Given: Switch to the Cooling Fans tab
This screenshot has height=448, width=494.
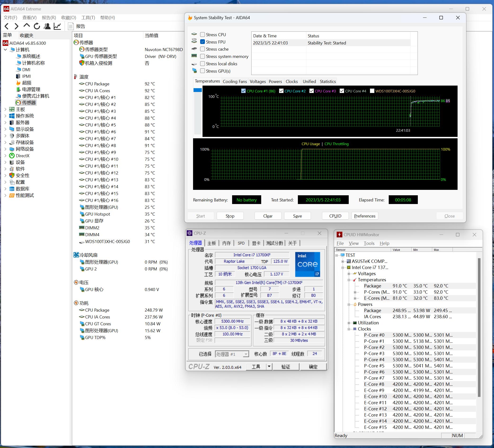Looking at the screenshot, I should (x=234, y=81).
